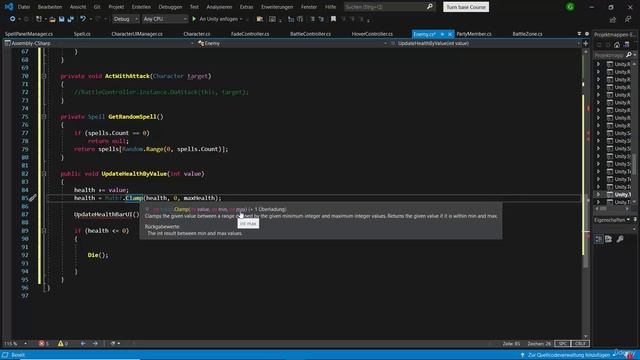This screenshot has height=360, width=640.
Task: Click the undo arrow icon
Action: (x=83, y=19)
